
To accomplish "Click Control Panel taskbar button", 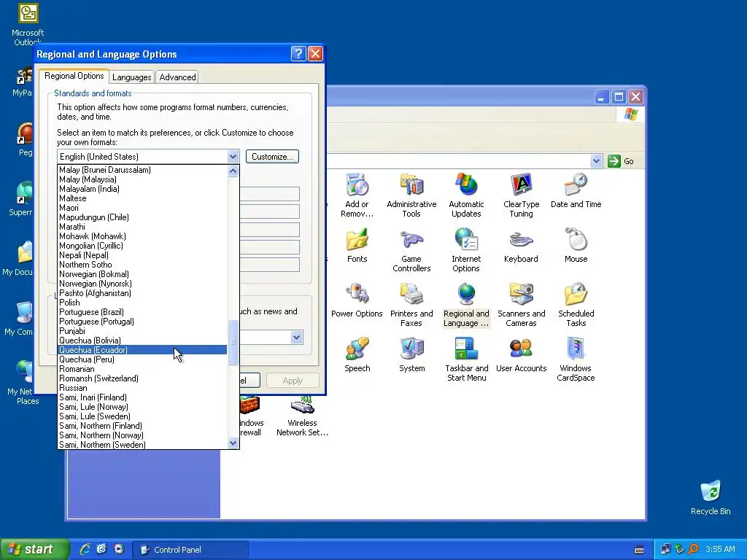I will click(190, 550).
